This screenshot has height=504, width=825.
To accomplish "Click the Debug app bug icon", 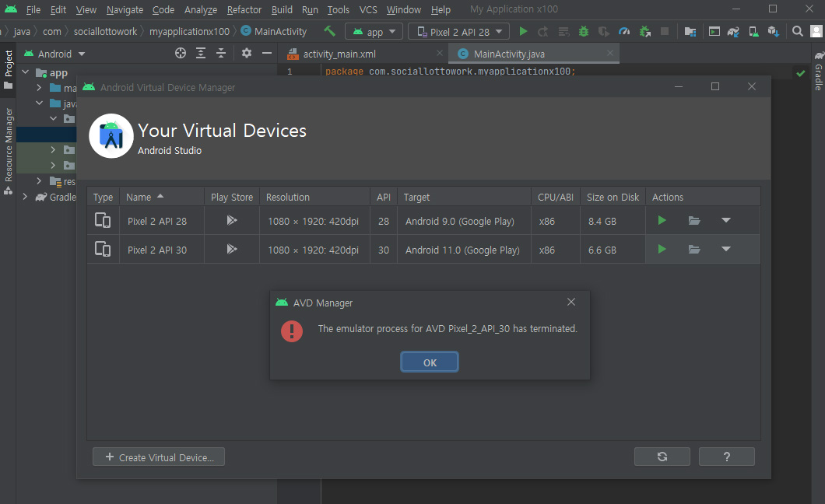I will tap(584, 32).
